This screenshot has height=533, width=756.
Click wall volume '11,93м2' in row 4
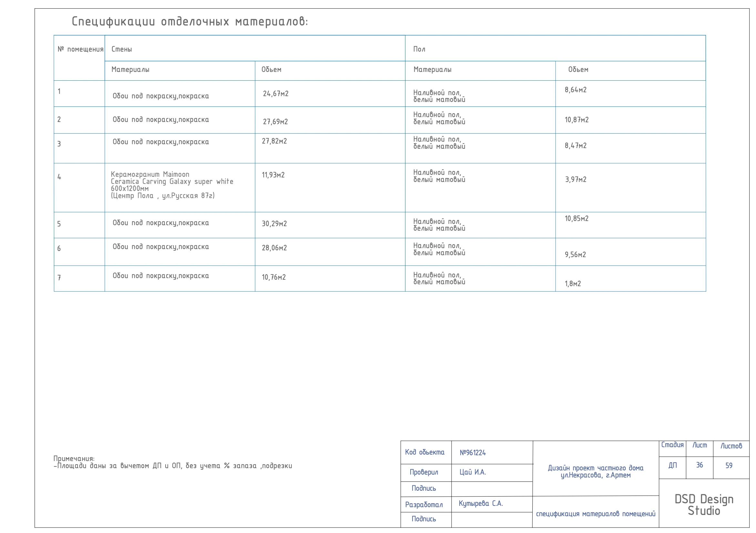273,175
